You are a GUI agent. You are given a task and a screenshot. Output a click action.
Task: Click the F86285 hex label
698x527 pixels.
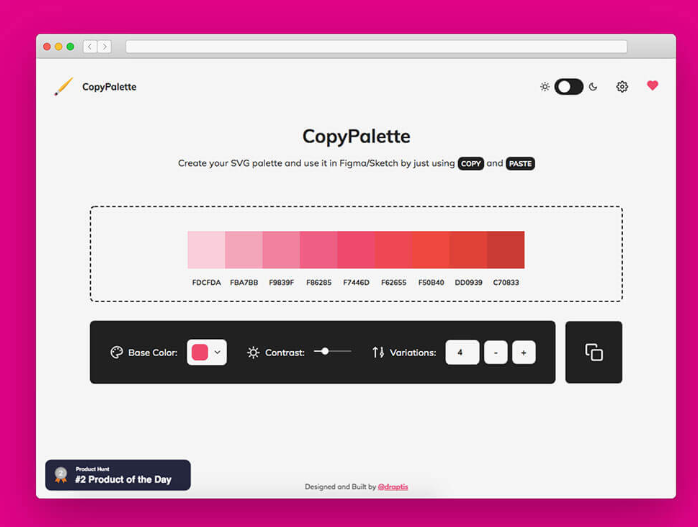[319, 282]
